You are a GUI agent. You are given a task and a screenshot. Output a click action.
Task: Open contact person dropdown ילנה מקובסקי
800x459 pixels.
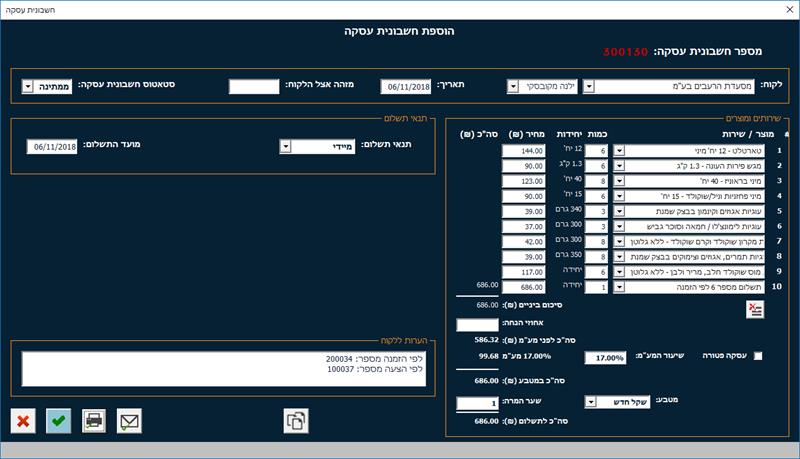pyautogui.click(x=513, y=86)
